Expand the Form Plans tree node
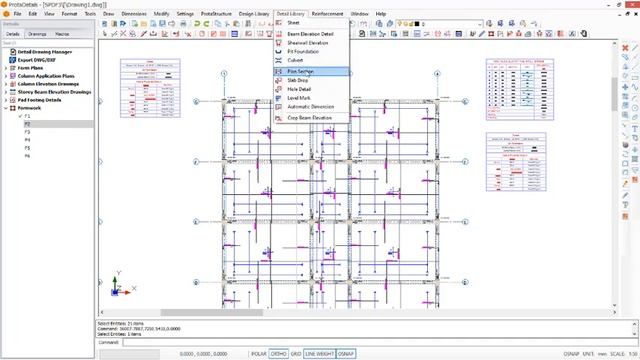 [6, 68]
